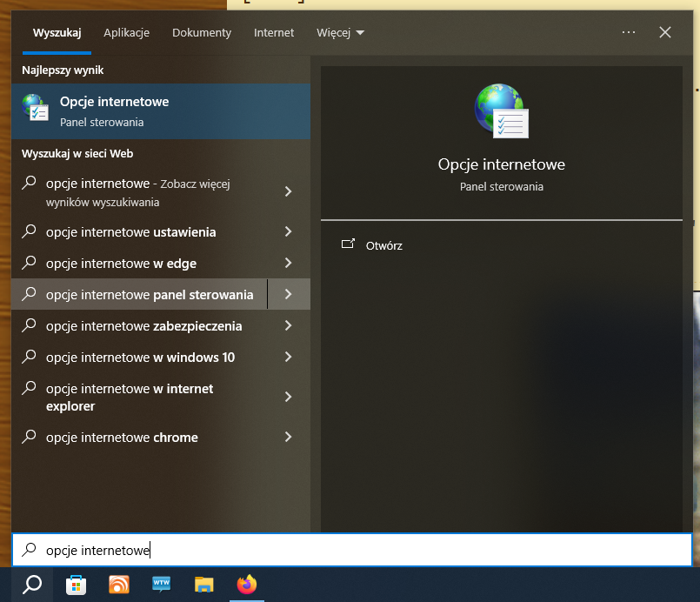Click 'Panel sterowania' subtitle in preview pane
This screenshot has width=700, height=602.
[502, 187]
